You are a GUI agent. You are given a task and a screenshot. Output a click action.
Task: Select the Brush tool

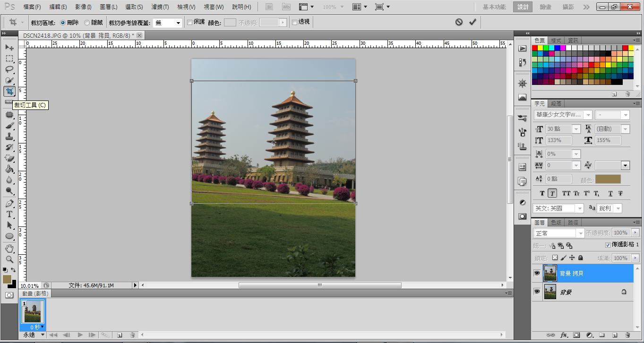coord(9,125)
